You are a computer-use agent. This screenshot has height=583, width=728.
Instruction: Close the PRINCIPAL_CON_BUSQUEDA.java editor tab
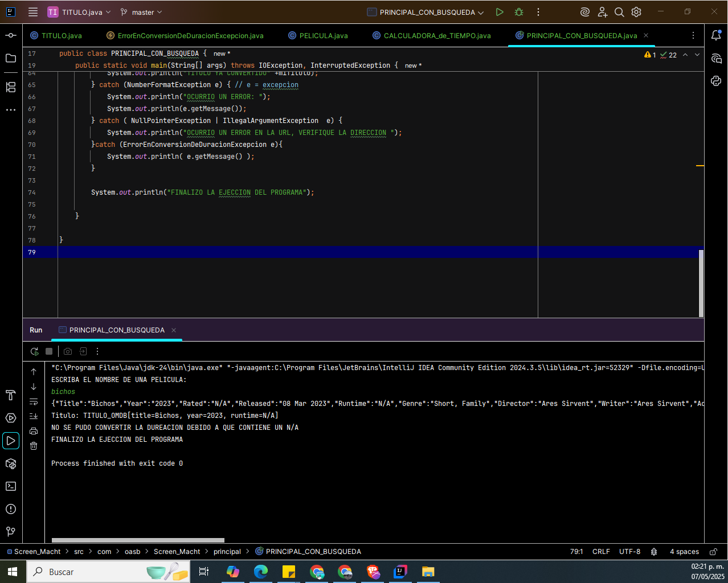[646, 35]
